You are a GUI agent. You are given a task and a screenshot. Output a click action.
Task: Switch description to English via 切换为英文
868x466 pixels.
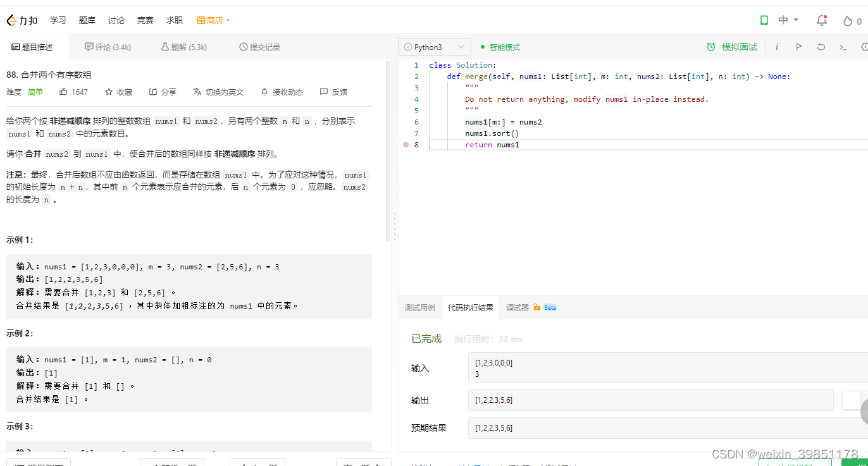tap(218, 92)
